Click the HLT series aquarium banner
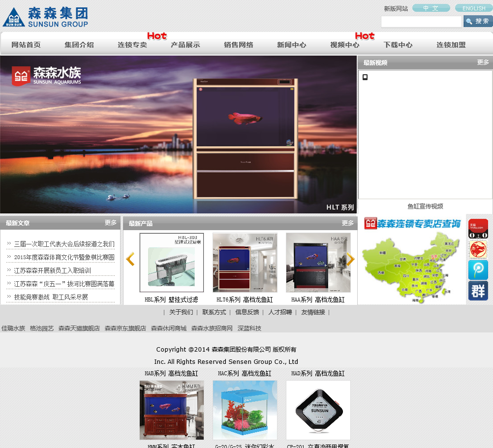Viewport: 493px width, 448px height. (x=178, y=134)
